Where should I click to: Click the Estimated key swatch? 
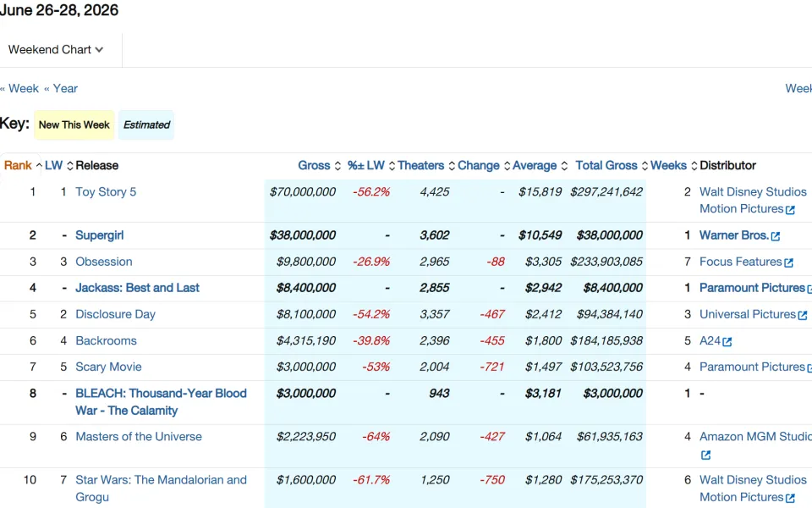146,125
